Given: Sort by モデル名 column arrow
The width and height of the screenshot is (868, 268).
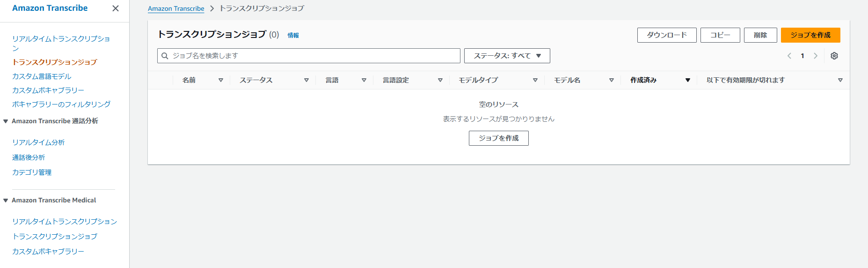Looking at the screenshot, I should coord(612,80).
